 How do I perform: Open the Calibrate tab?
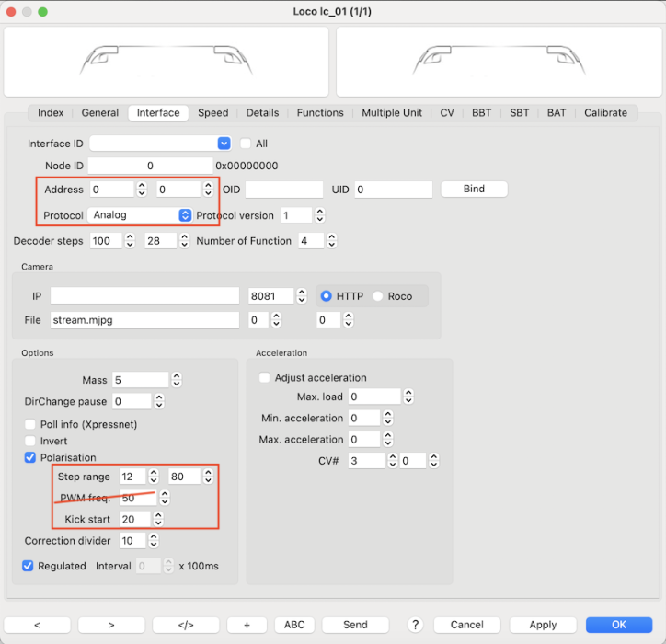tap(605, 113)
